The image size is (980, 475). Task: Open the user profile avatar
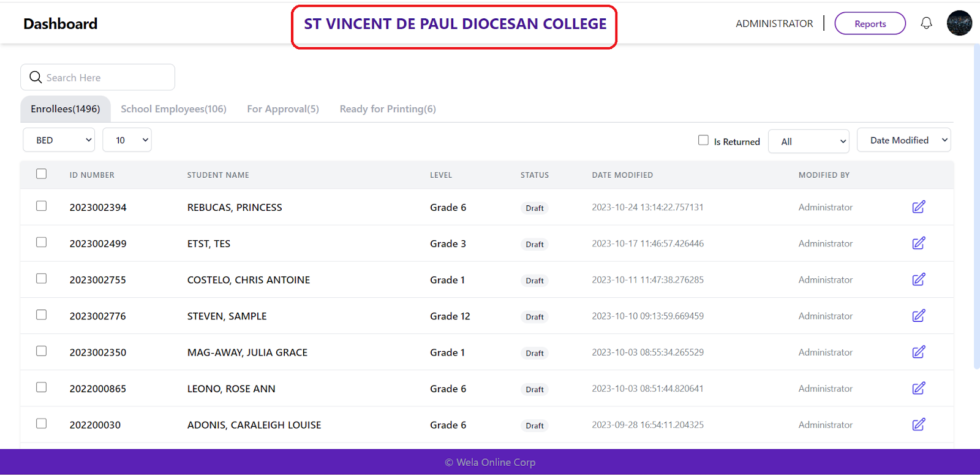coord(959,23)
